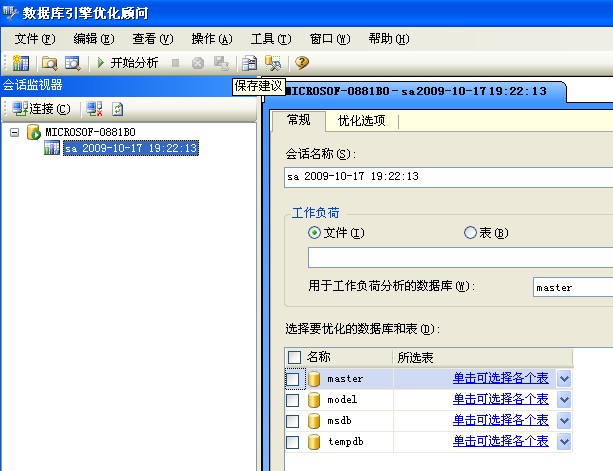Open the 操作(A) menu
The image size is (613, 471).
(x=212, y=39)
